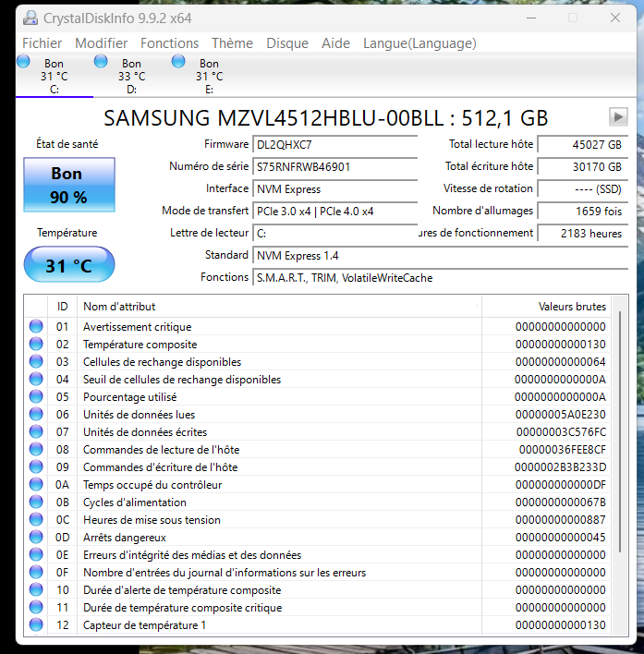Click the Firmware field DL2QHXC7
The height and width of the screenshot is (654, 644).
pos(334,145)
